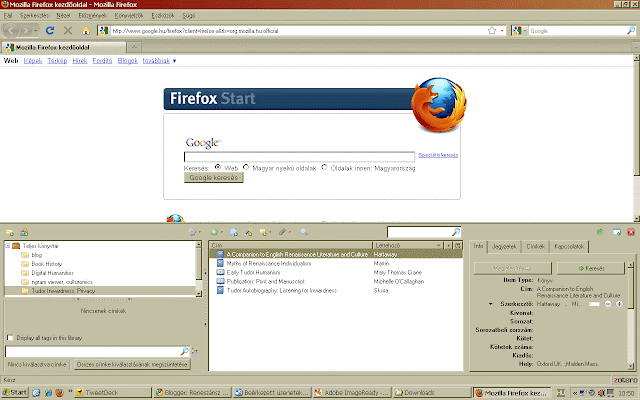
Task: Open the attachment paperclip dropdown arrow
Action: 289,232
